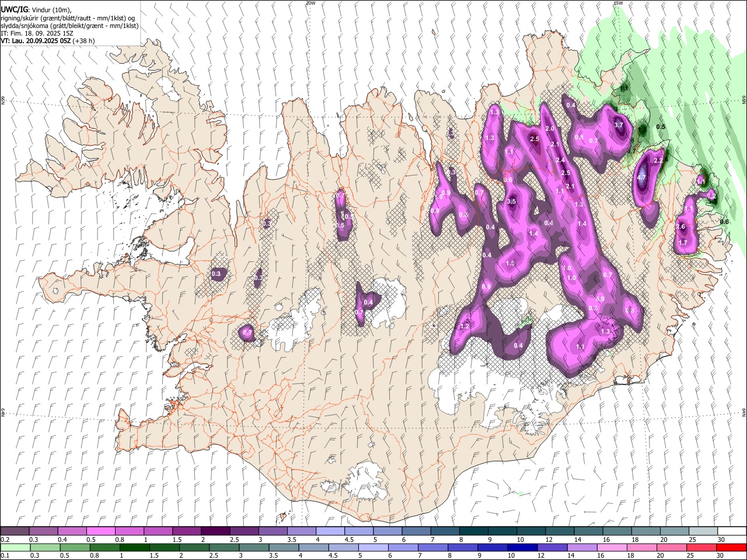Click the light pink swatch between 16 and 18, lower scale

coord(612,547)
